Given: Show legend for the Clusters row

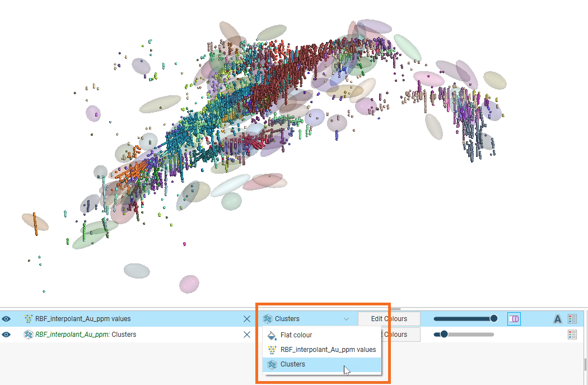Looking at the screenshot, I should pos(572,335).
